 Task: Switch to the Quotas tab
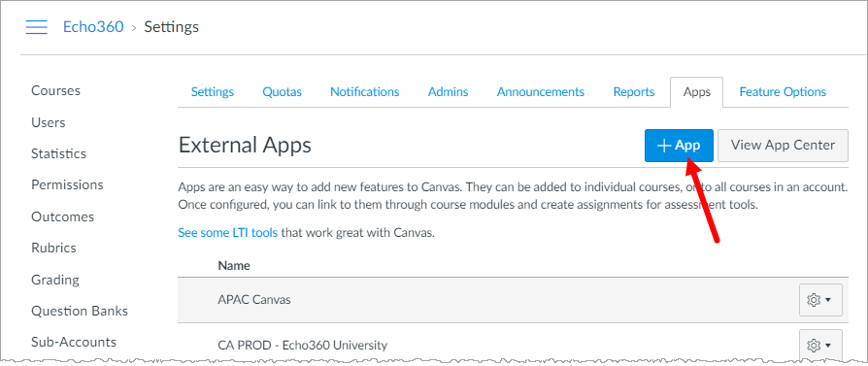pyautogui.click(x=283, y=92)
